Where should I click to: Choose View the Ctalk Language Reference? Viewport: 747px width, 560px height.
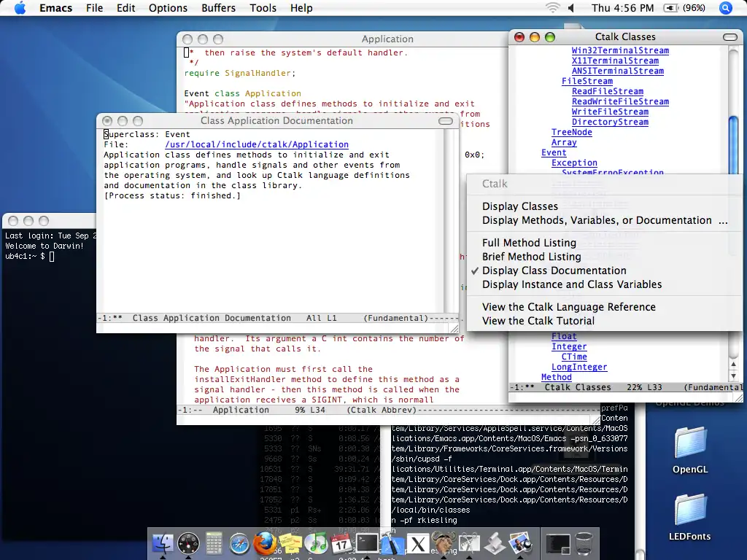tap(569, 307)
